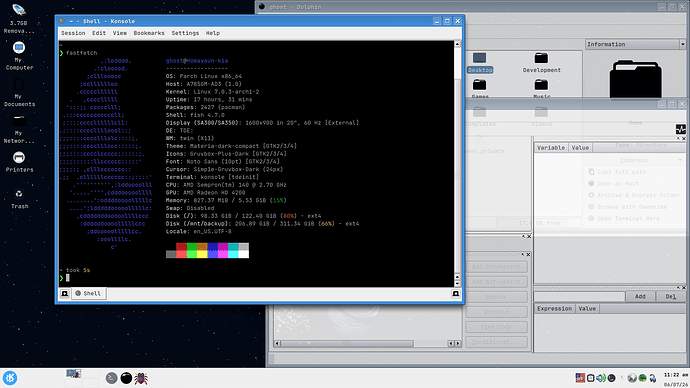This screenshot has width=690, height=388.
Task: Click the Variable column header
Action: click(551, 148)
